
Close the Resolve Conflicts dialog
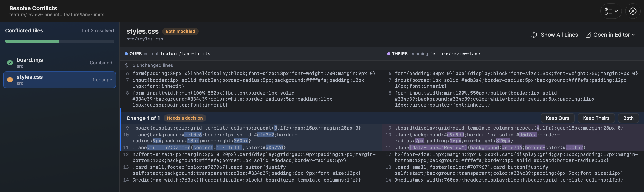point(633,11)
